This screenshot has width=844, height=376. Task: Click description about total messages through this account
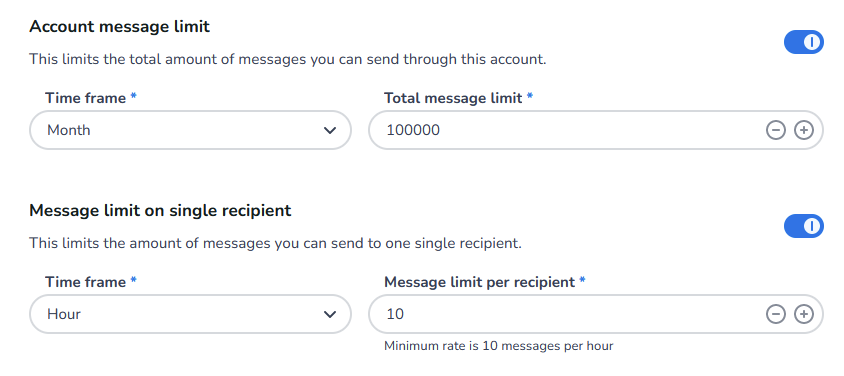[287, 59]
